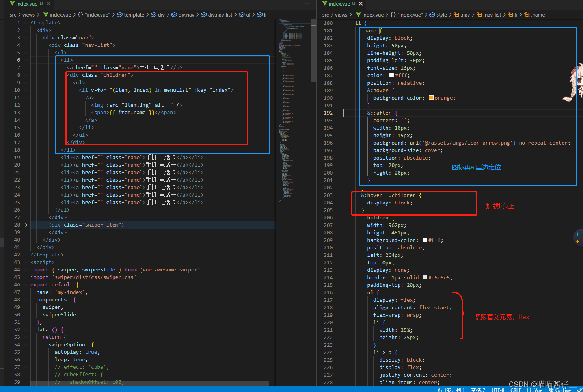
Task: Click the Prettier checkmark icon in the status bar
Action: 579,390
